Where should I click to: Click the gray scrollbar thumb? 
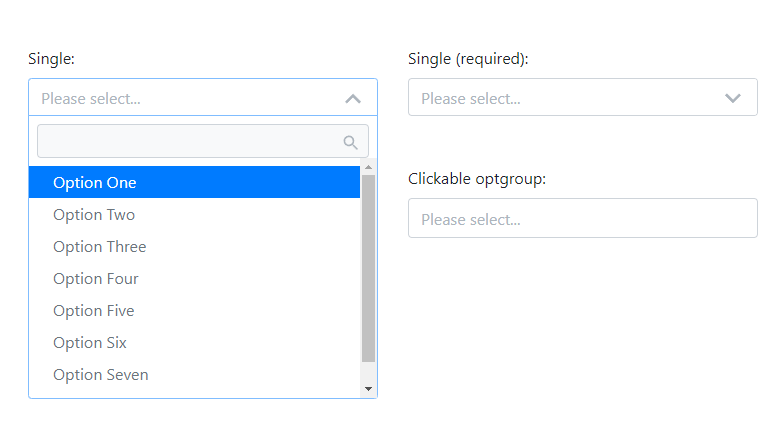(368, 269)
